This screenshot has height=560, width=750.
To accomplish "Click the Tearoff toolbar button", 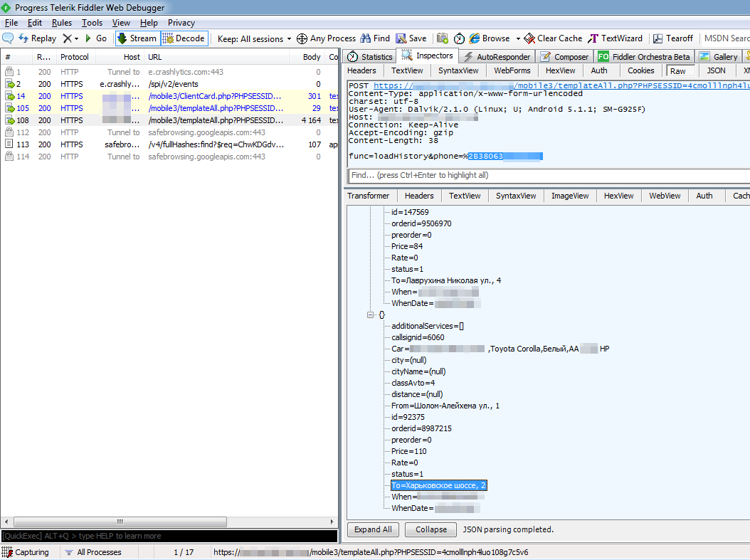I will (673, 38).
